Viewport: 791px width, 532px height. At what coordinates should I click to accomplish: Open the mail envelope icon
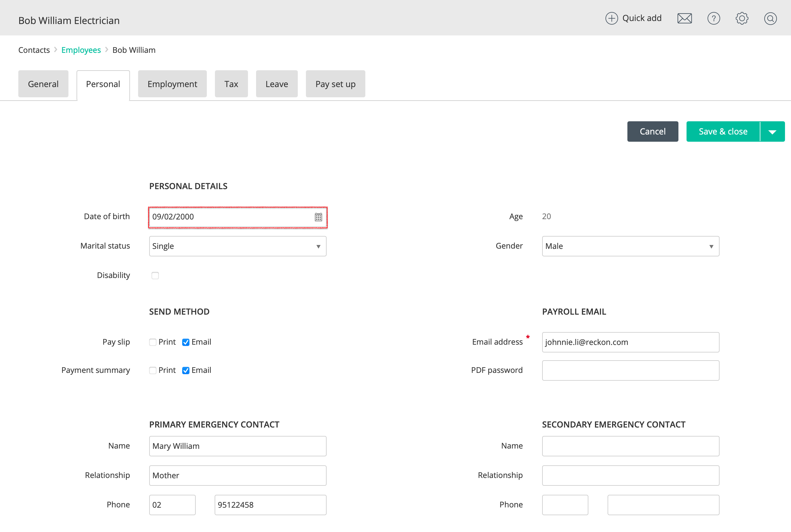click(x=684, y=18)
